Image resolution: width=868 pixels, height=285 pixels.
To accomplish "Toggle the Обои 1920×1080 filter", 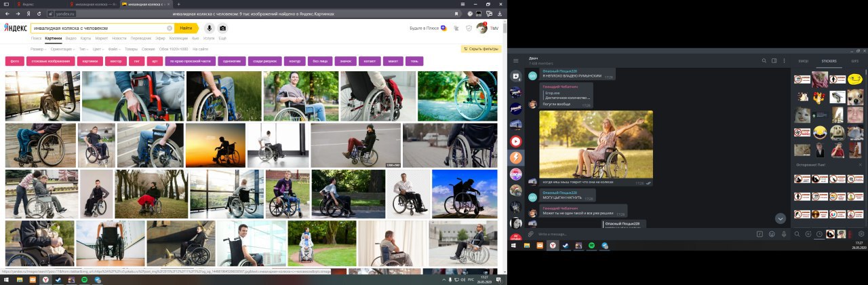I will (174, 49).
